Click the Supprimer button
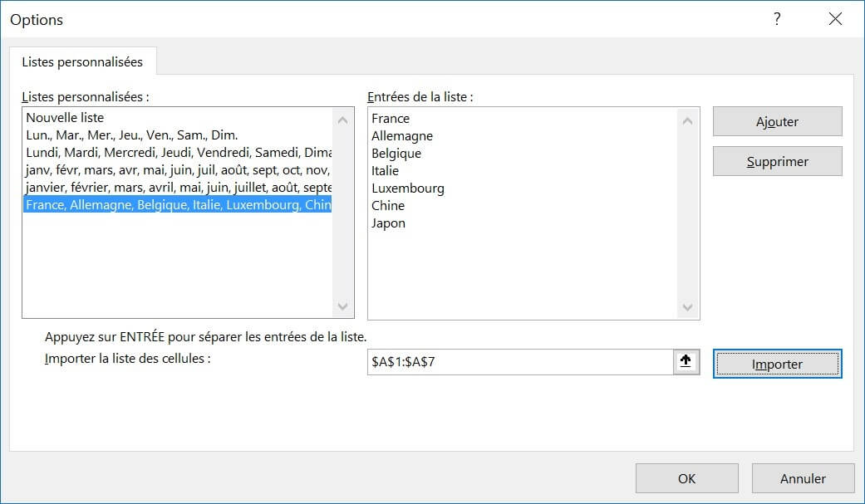 pyautogui.click(x=777, y=162)
